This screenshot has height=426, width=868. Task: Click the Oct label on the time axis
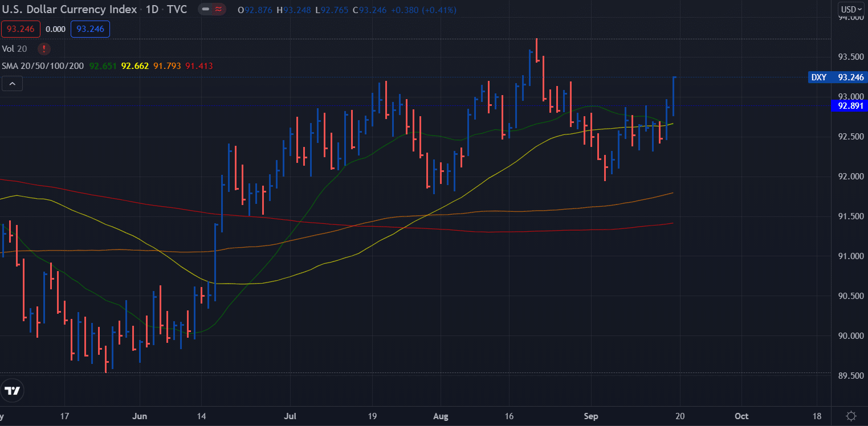point(741,416)
